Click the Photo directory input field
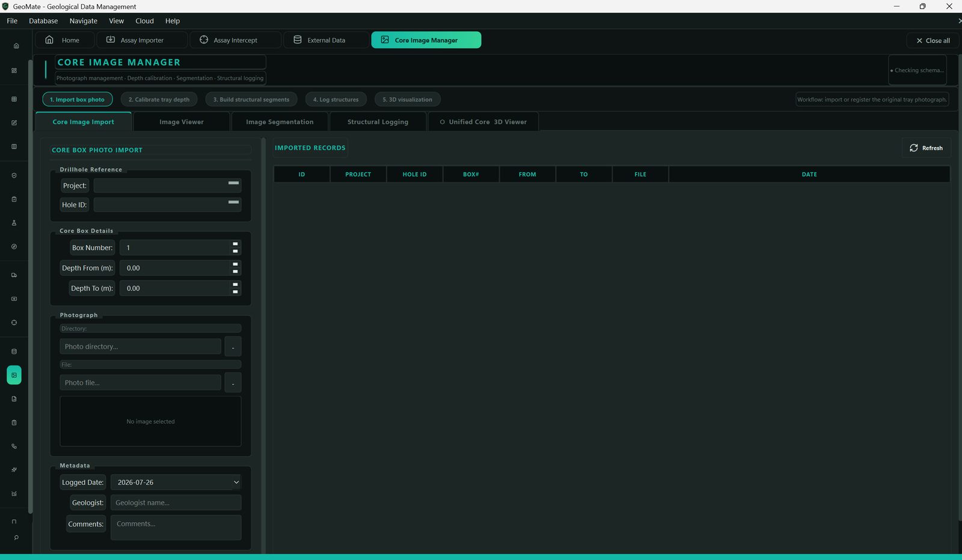Viewport: 962px width, 560px height. [x=140, y=347]
